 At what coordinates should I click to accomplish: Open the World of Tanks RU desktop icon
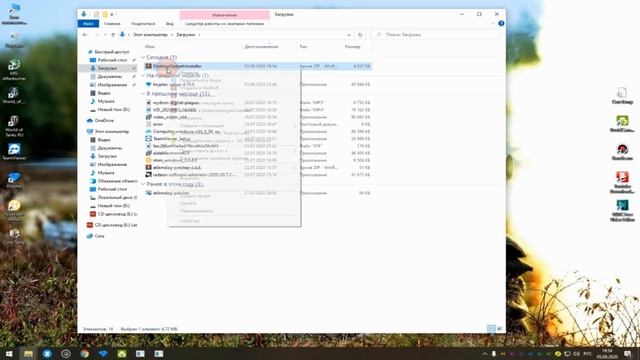coord(14,125)
